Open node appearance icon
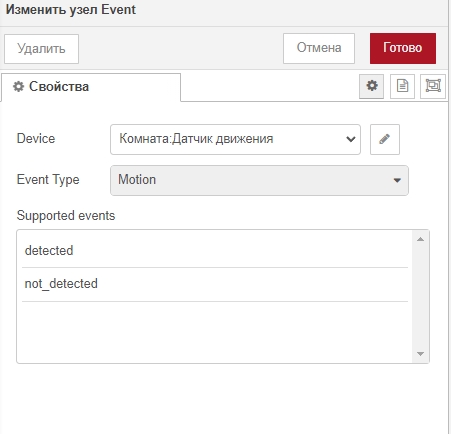The image size is (451, 434). pyautogui.click(x=433, y=86)
